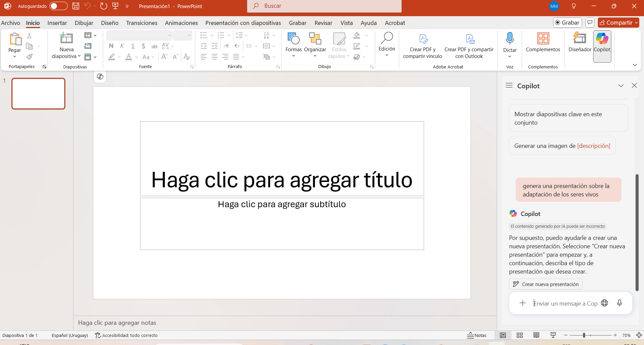This screenshot has width=644, height=345.
Task: Open the Pegar dropdown arrow
Action: click(x=14, y=57)
